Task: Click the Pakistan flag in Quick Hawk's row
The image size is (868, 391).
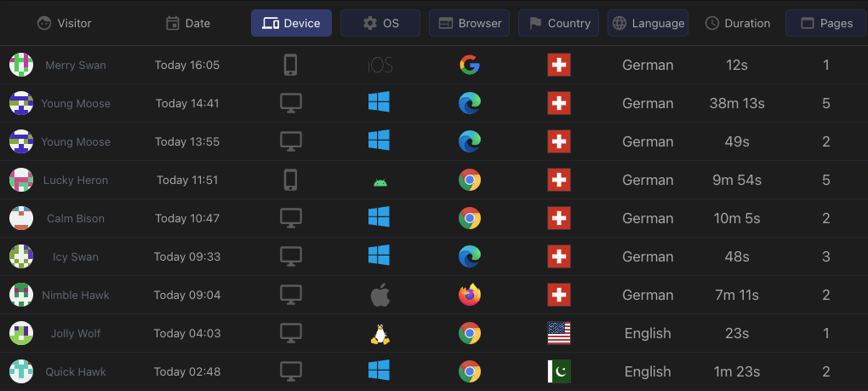Action: click(559, 371)
